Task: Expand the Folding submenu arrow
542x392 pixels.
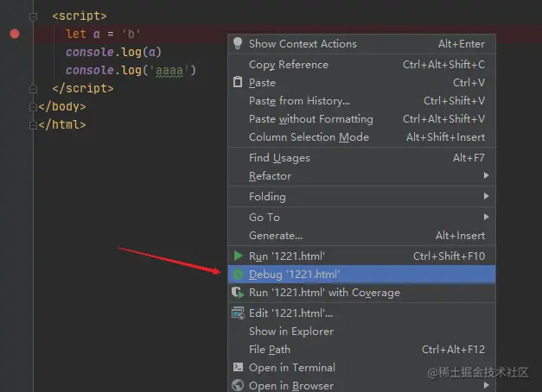Action: click(x=486, y=196)
